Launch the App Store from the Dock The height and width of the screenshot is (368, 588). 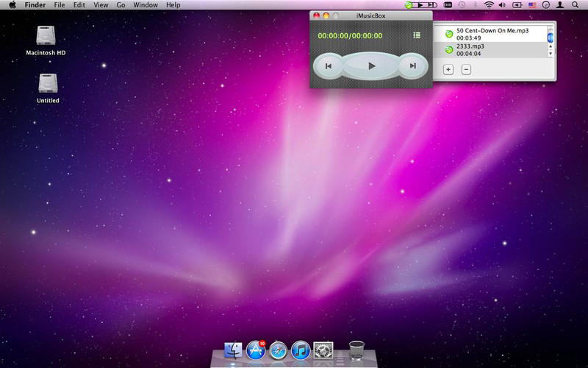(x=256, y=350)
